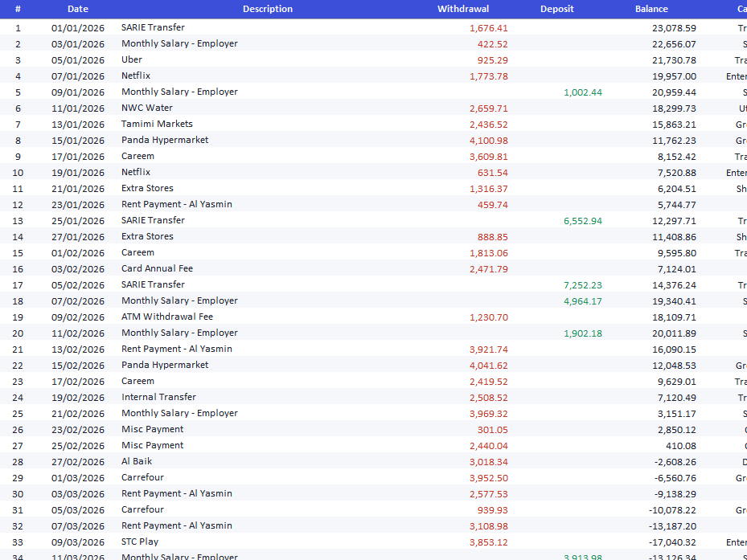Select withdrawal amount 1,676.41
This screenshot has height=560, width=747.
coord(489,28)
